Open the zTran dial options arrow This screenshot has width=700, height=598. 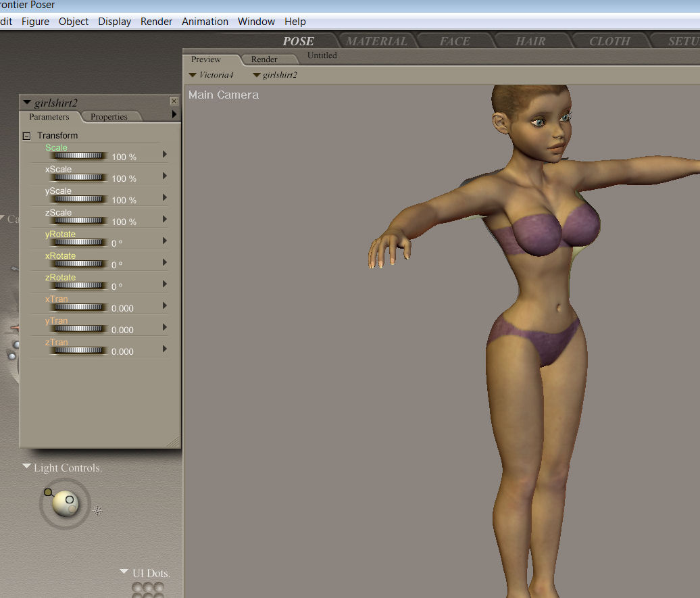tap(165, 349)
